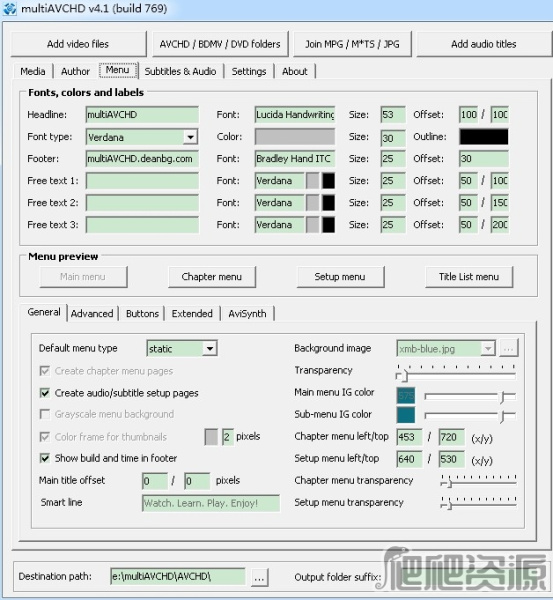The width and height of the screenshot is (553, 600).
Task: Click Free text 2 black color swatch
Action: (328, 203)
